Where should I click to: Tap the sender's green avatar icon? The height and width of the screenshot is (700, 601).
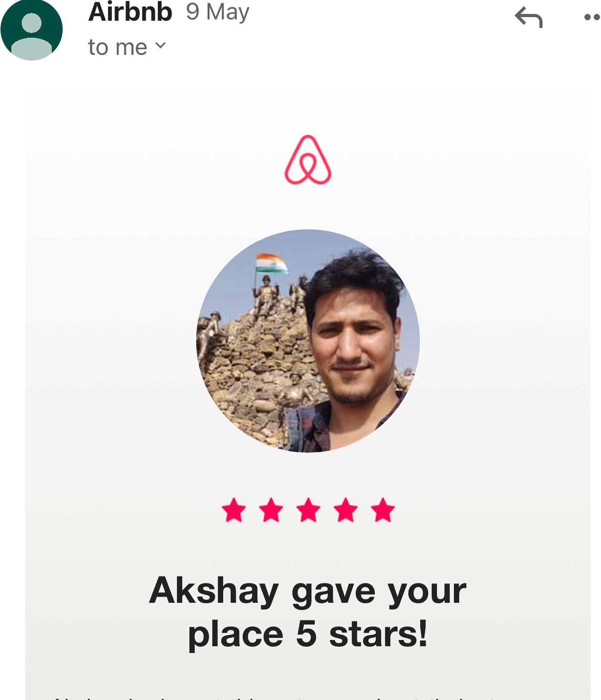tap(31, 30)
